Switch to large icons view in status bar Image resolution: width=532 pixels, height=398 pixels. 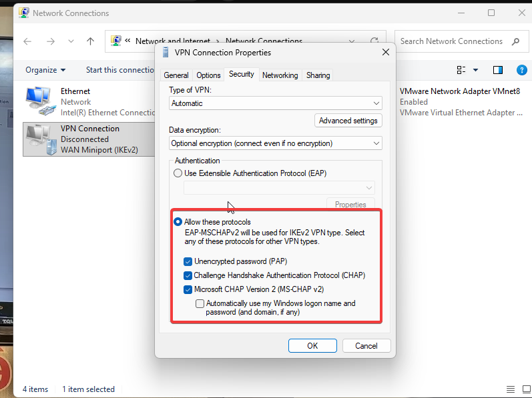pyautogui.click(x=526, y=389)
